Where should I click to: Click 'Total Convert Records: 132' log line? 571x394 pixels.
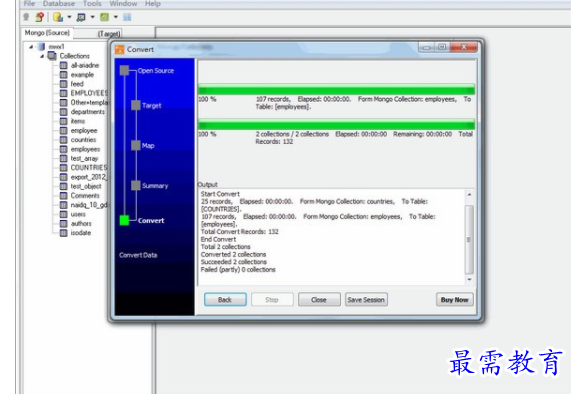pyautogui.click(x=240, y=232)
